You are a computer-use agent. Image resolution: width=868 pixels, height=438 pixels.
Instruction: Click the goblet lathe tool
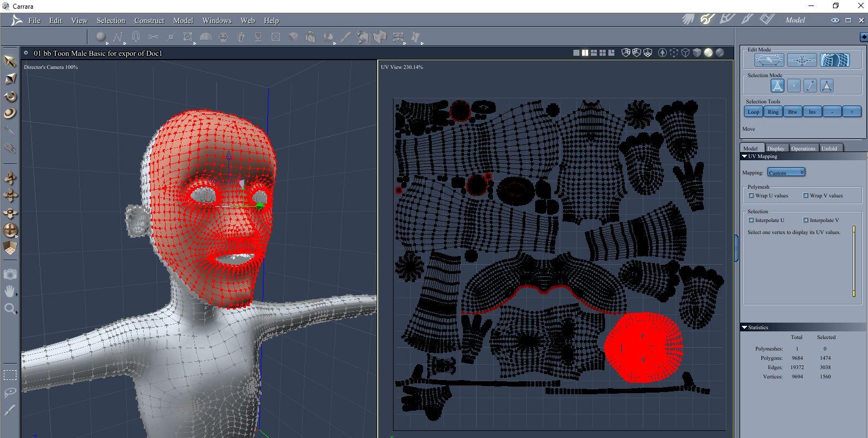(258, 37)
